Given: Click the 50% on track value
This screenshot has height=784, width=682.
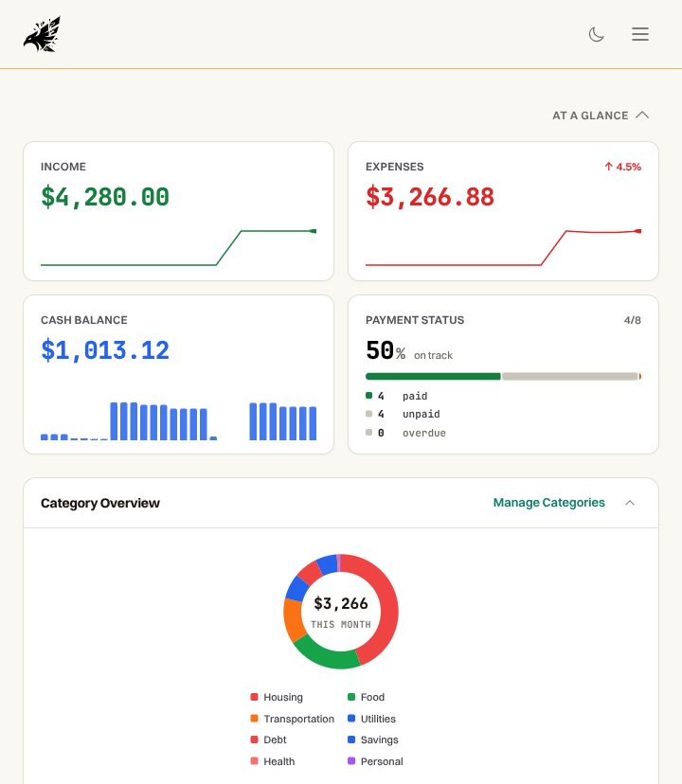Looking at the screenshot, I should coord(409,350).
